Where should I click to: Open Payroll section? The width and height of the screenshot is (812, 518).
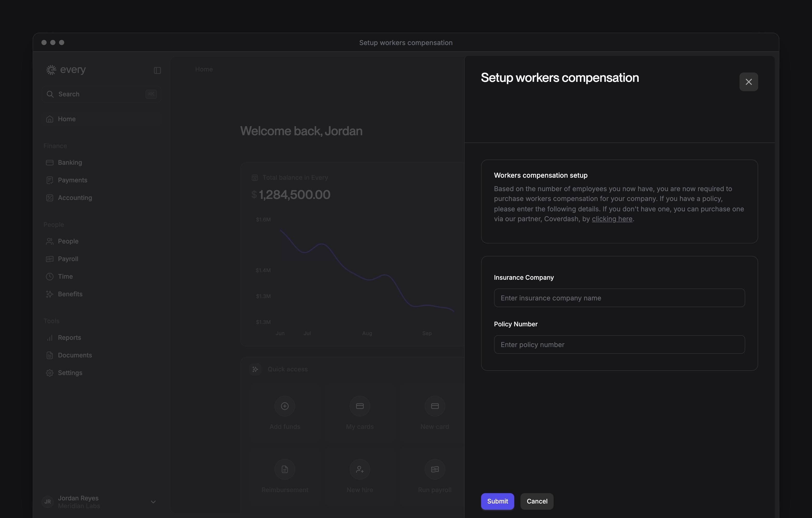[101, 259]
